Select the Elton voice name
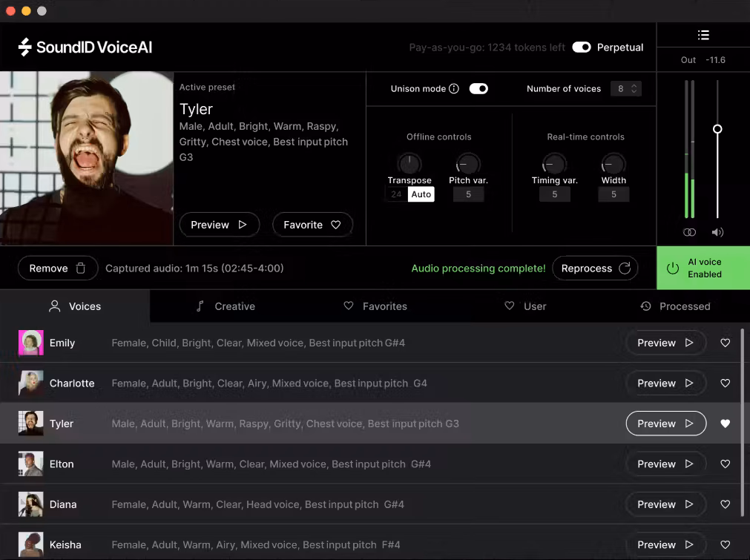The height and width of the screenshot is (560, 750). (62, 464)
